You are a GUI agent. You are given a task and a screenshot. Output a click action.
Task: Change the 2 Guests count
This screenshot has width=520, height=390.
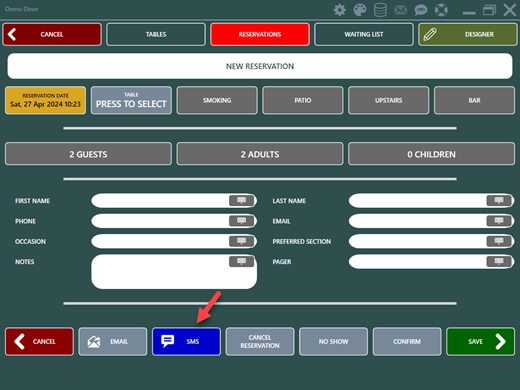tap(88, 154)
